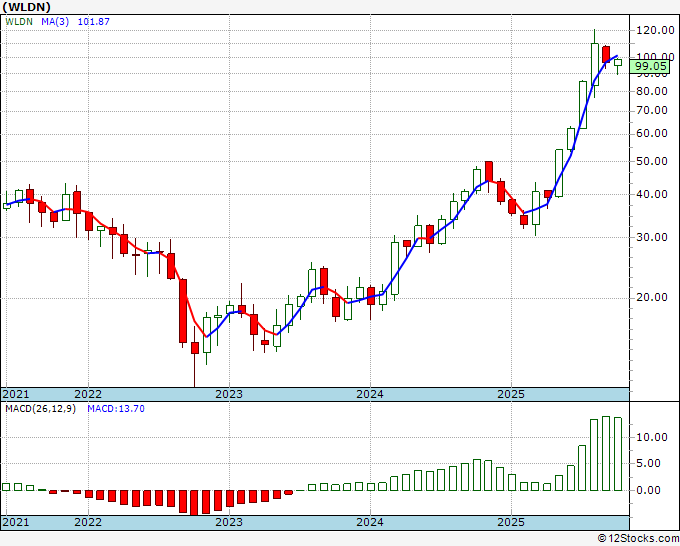Image resolution: width=680 pixels, height=546 pixels.
Task: Click the (WLDN) ticker title
Action: (x=26, y=7)
